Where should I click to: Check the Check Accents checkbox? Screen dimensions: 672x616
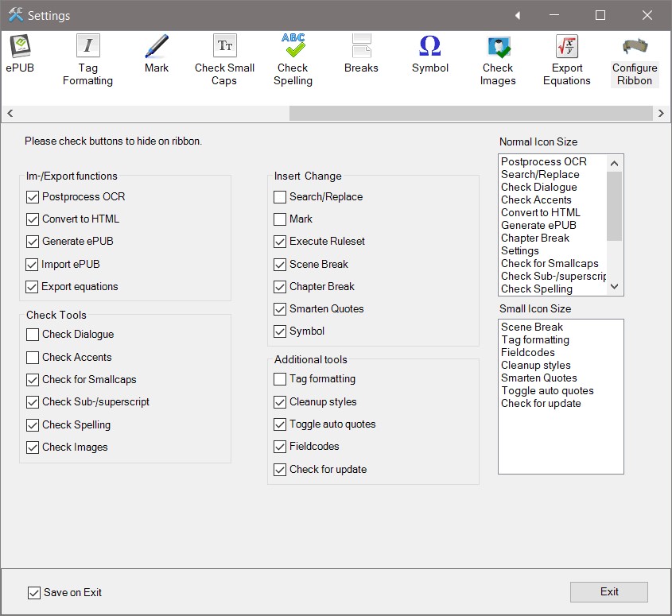(x=32, y=358)
